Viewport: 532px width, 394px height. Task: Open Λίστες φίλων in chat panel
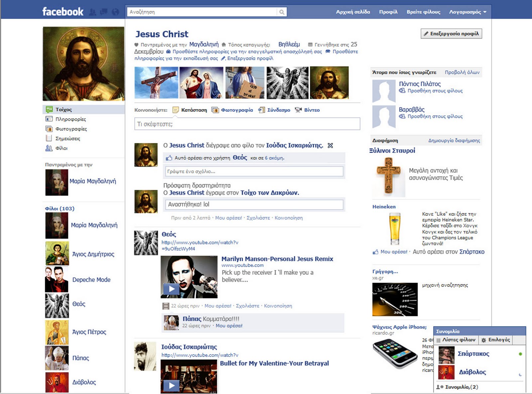click(457, 340)
